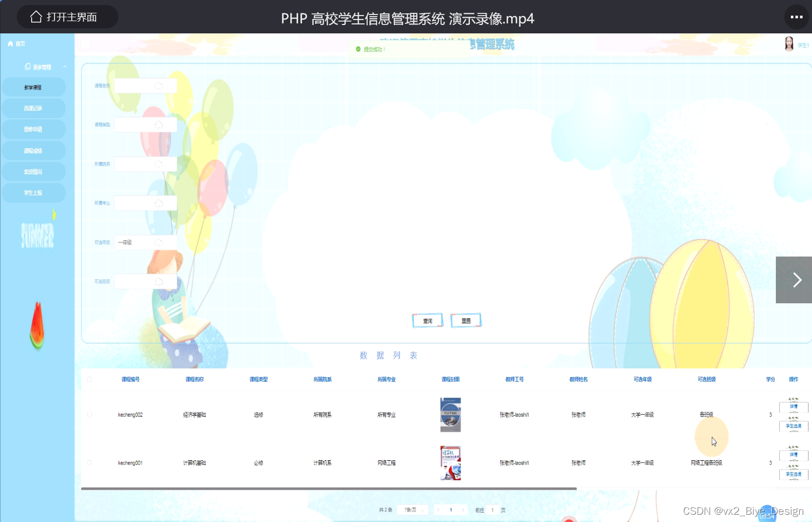Collapse the 更多管理 menu chevron
Image resolution: width=812 pixels, height=522 pixels.
65,67
